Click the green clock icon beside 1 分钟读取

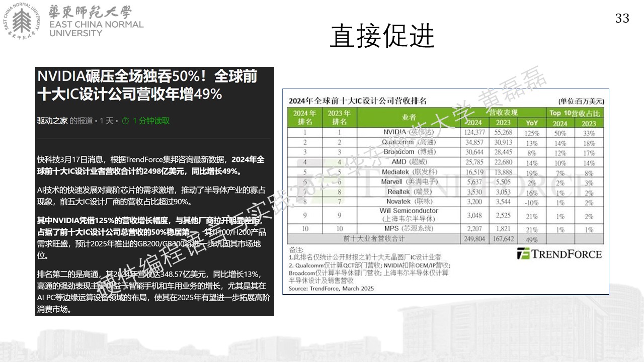click(125, 121)
